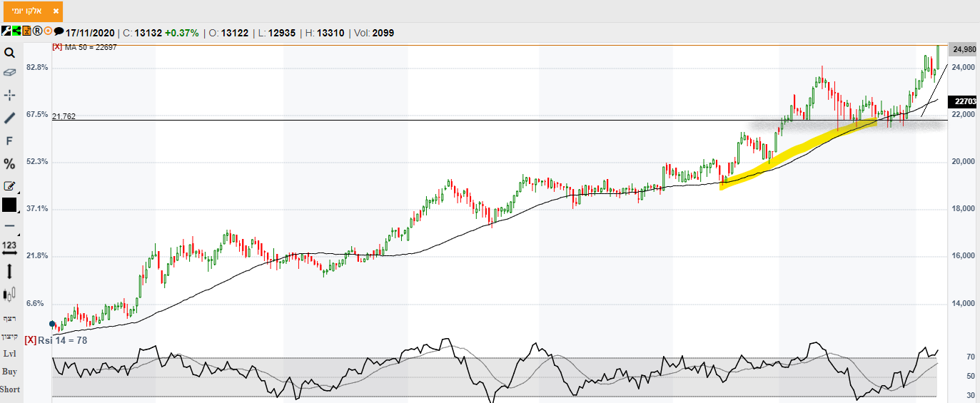The width and height of the screenshot is (980, 403).
Task: Click the Lvl button
Action: (x=9, y=354)
